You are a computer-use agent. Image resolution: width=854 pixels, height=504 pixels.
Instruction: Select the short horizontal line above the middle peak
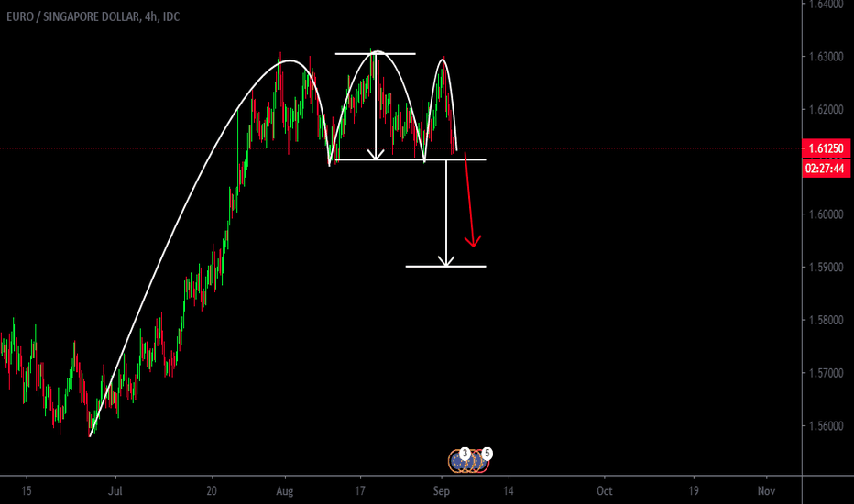click(x=376, y=53)
